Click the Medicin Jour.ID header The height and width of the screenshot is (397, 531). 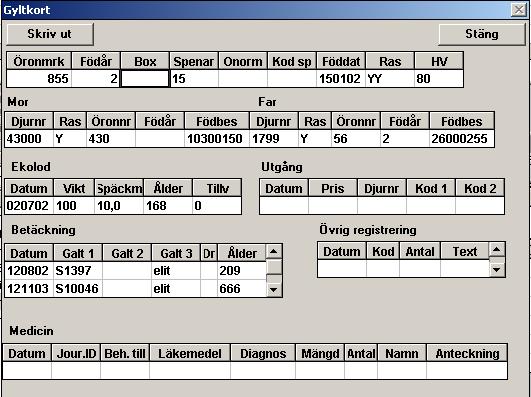tap(76, 353)
